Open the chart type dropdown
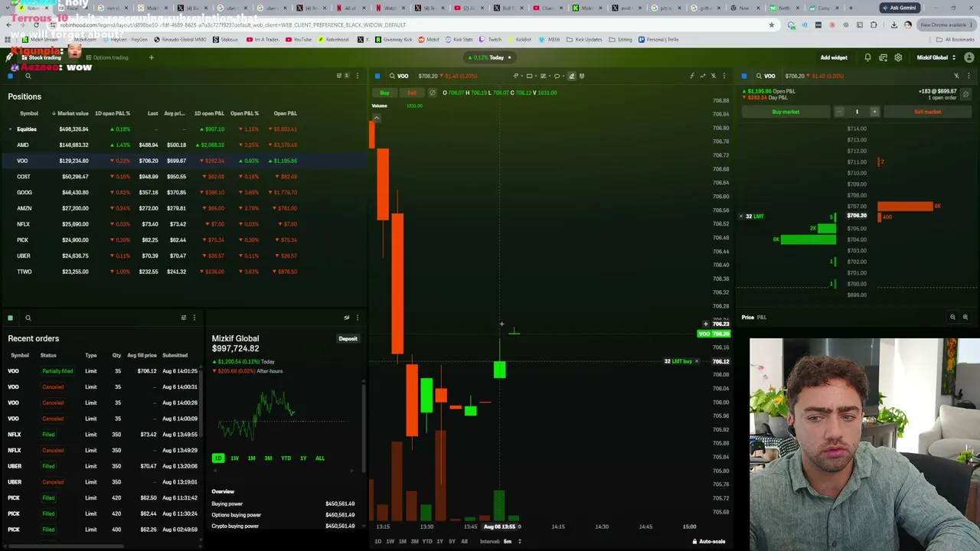 pyautogui.click(x=518, y=76)
